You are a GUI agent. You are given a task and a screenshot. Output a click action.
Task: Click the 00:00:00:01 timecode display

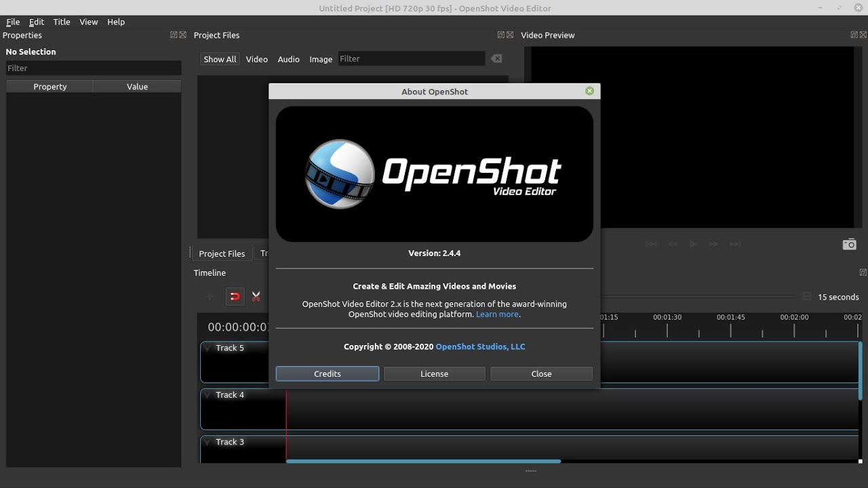pos(238,327)
